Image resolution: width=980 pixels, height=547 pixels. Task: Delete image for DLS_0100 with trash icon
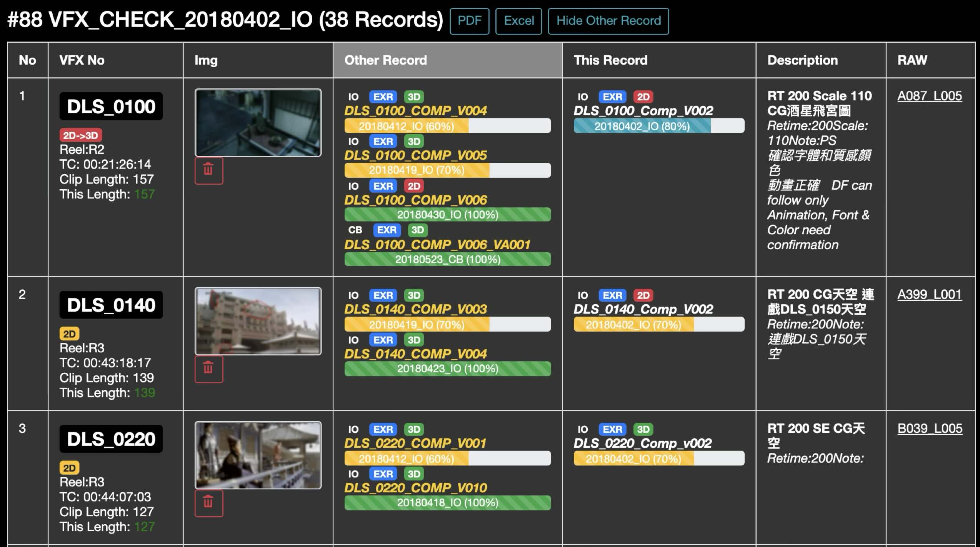click(208, 170)
